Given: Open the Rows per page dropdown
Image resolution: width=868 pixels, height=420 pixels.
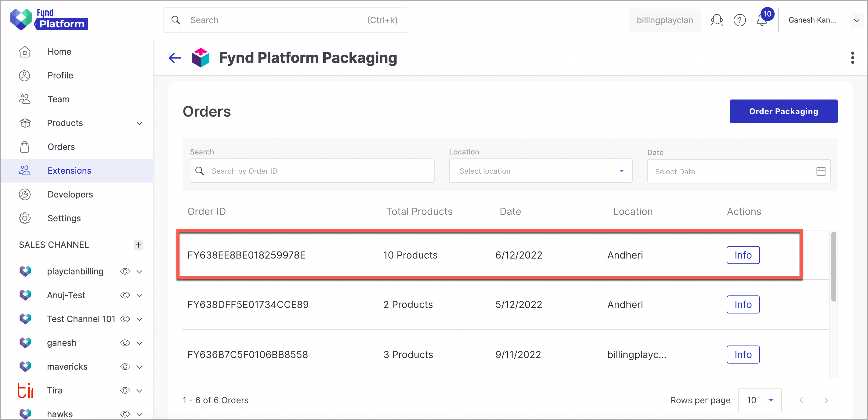Looking at the screenshot, I should [759, 400].
